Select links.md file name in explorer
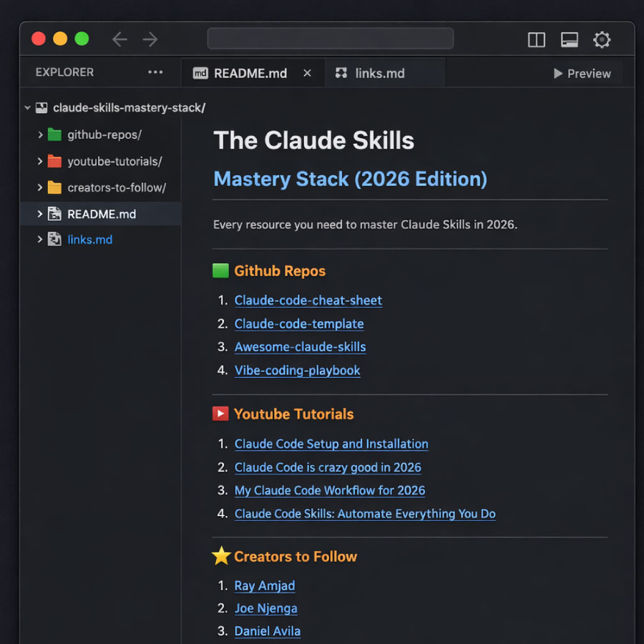The height and width of the screenshot is (644, 644). click(x=90, y=240)
